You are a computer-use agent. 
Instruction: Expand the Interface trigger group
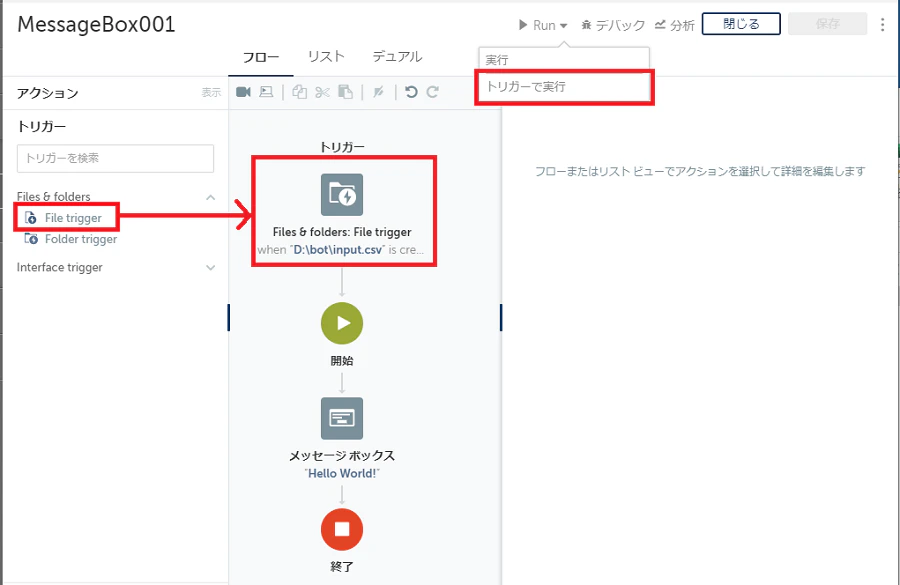coord(211,268)
